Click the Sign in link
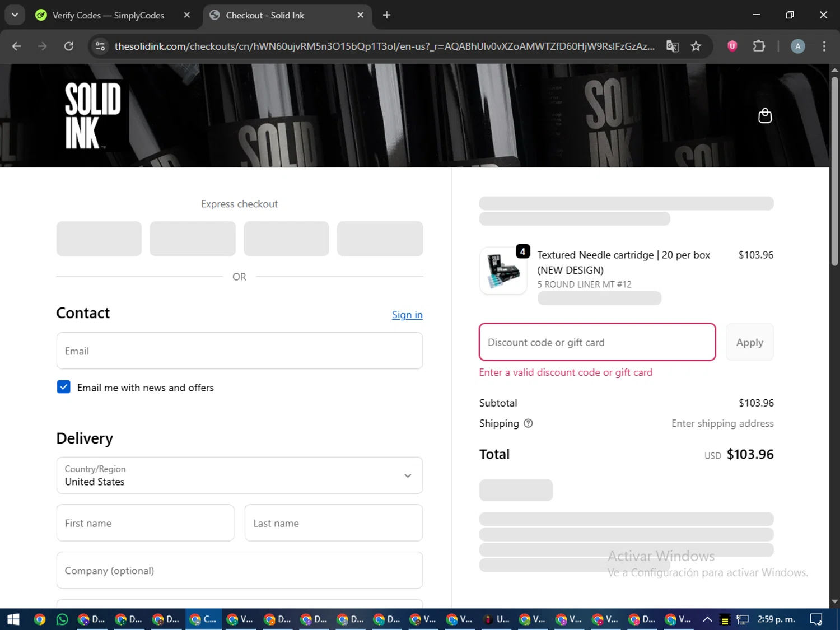The height and width of the screenshot is (630, 840). [x=407, y=315]
